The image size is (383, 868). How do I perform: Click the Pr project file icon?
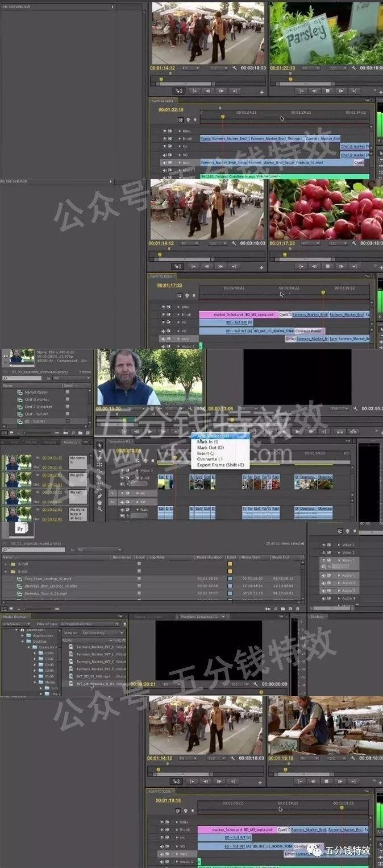coord(20,528)
